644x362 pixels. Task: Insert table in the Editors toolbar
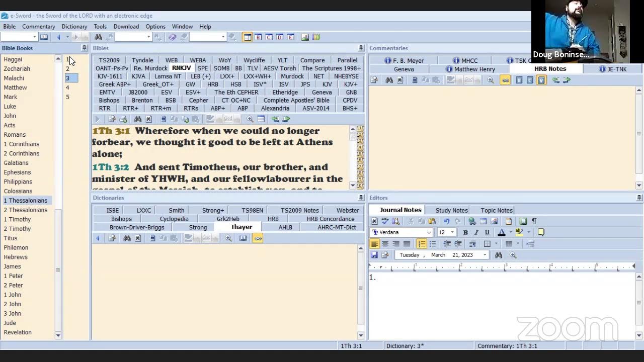(x=483, y=221)
